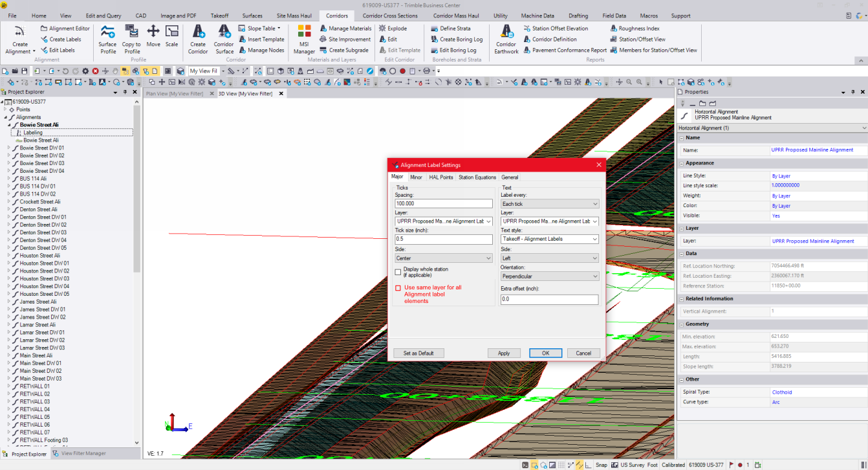The height and width of the screenshot is (470, 868).
Task: Open the View Filter Manager panel tab
Action: [x=79, y=454]
